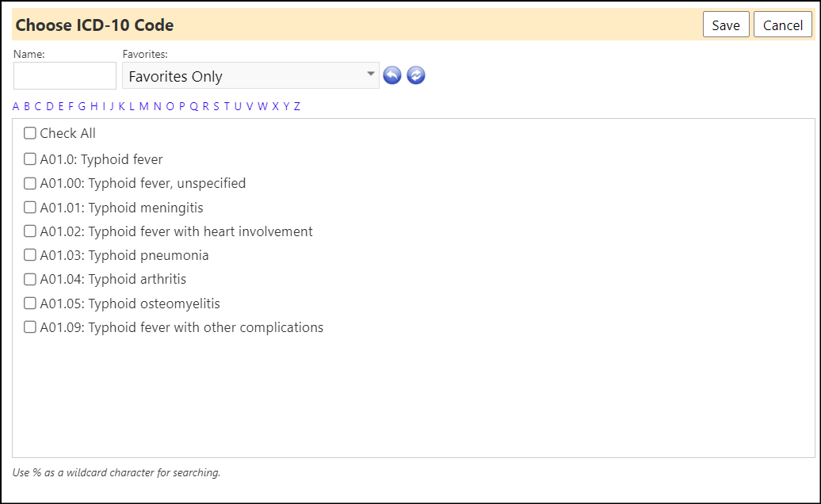The image size is (821, 504).
Task: Check A01.09 Typhoid fever with other complications
Action: pyautogui.click(x=30, y=327)
